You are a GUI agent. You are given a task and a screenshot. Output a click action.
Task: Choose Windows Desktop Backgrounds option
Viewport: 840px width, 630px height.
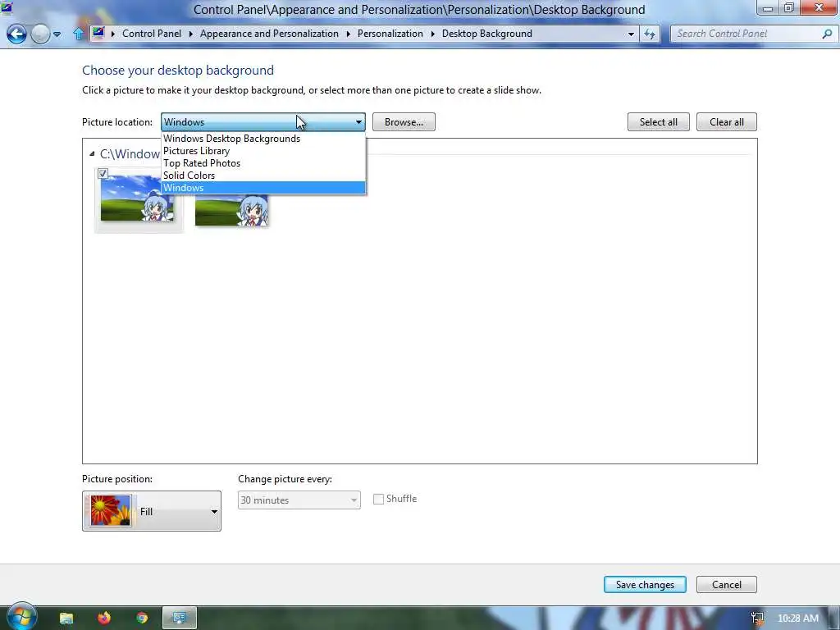coord(263,138)
